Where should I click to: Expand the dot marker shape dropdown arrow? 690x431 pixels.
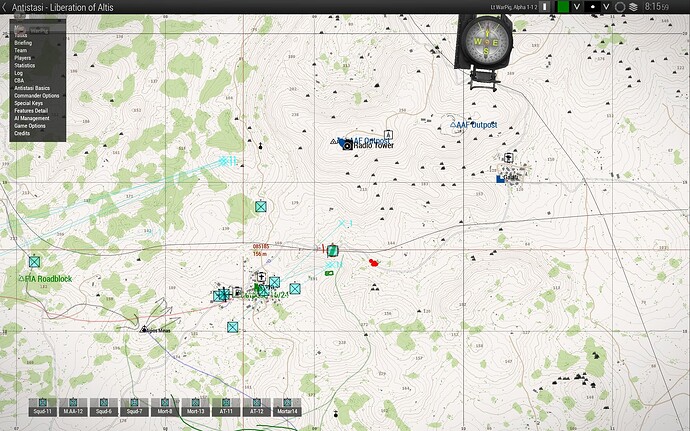tap(606, 7)
